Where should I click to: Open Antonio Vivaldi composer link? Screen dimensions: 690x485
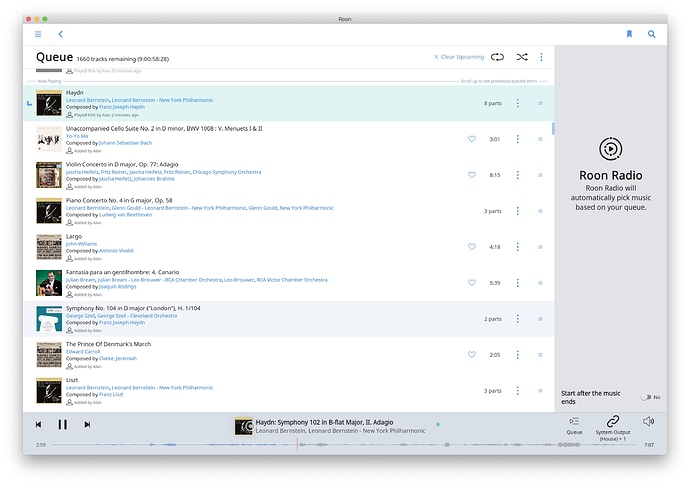tap(116, 251)
